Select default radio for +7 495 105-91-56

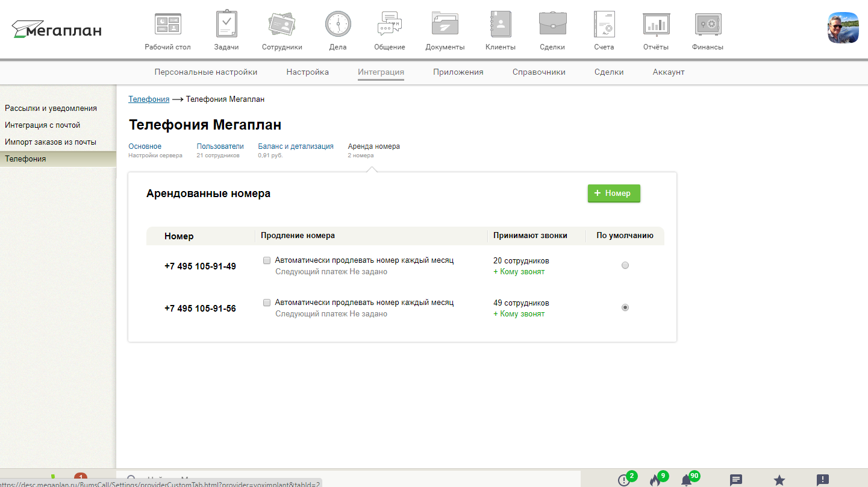click(625, 307)
